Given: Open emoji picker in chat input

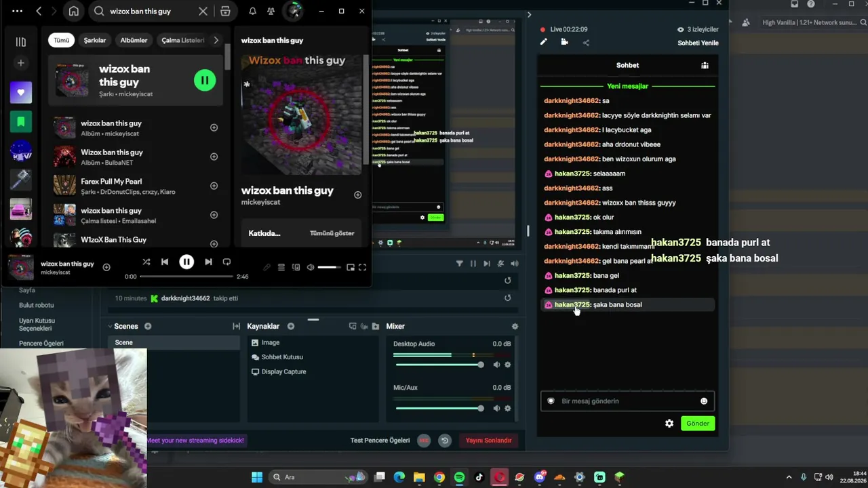Looking at the screenshot, I should click(704, 401).
